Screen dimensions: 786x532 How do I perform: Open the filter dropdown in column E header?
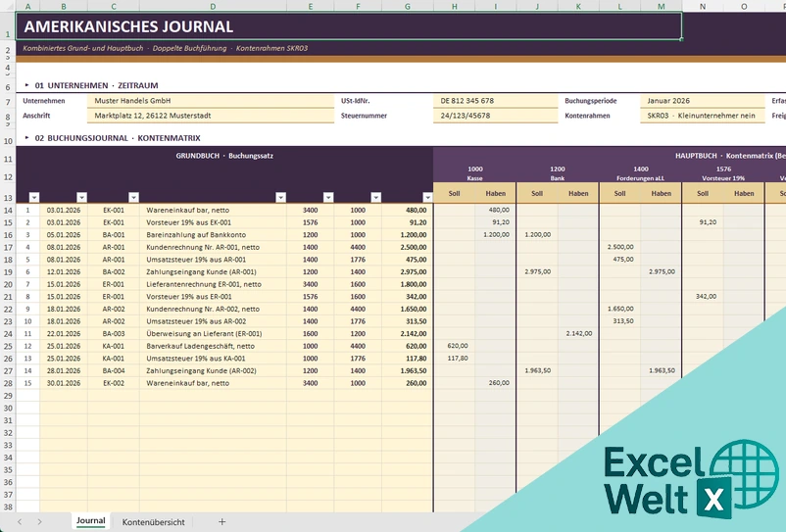(x=328, y=197)
